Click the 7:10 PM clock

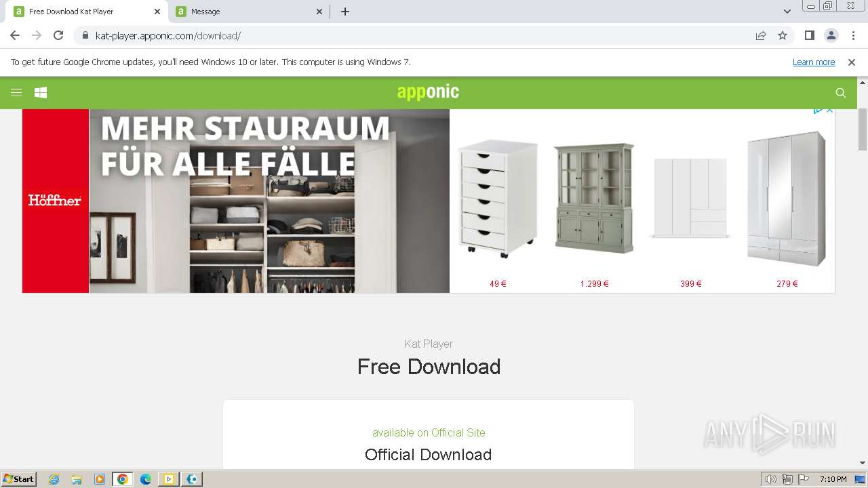pyautogui.click(x=833, y=479)
